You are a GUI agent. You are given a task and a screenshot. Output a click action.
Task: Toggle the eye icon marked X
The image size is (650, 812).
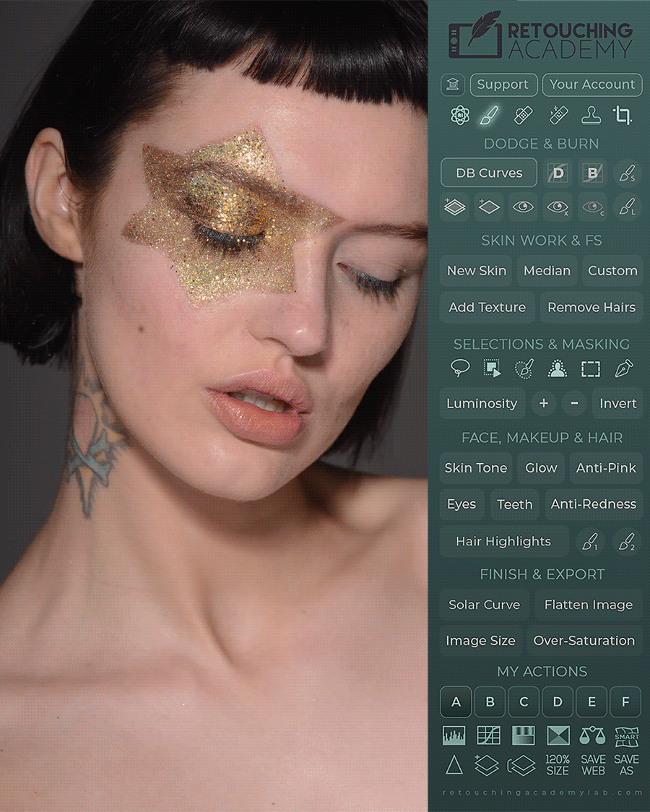(x=558, y=207)
